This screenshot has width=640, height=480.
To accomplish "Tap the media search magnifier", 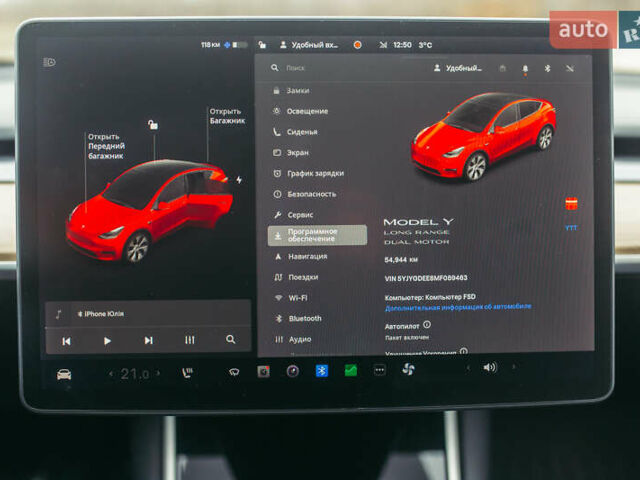I will (x=230, y=339).
